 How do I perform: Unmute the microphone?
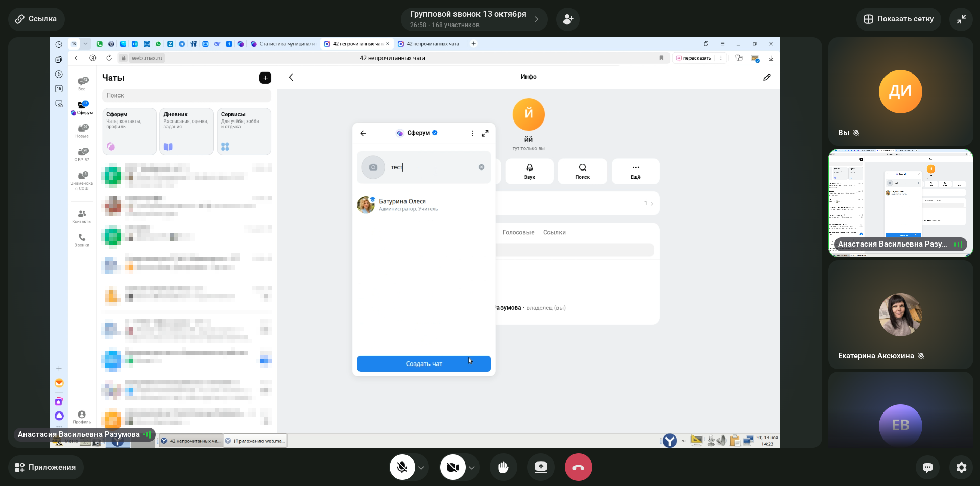pyautogui.click(x=402, y=467)
